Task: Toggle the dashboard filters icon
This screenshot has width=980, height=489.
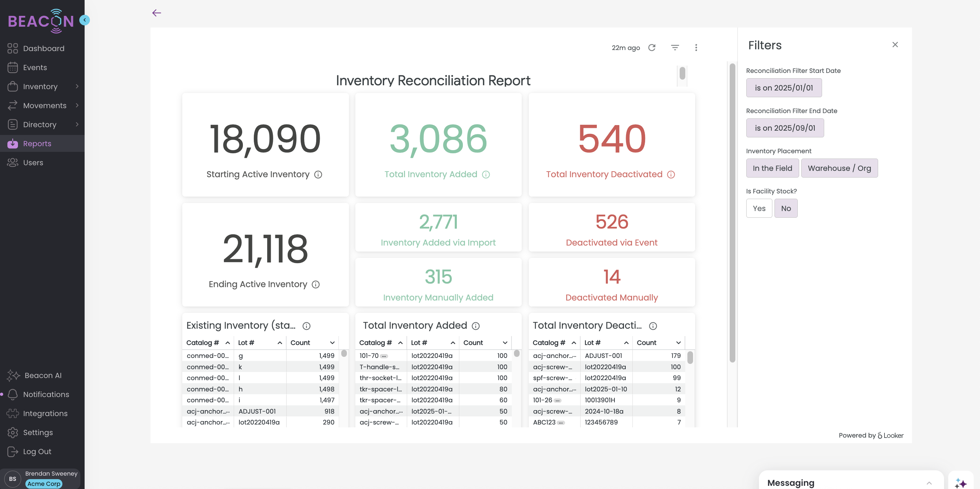Action: (x=674, y=48)
